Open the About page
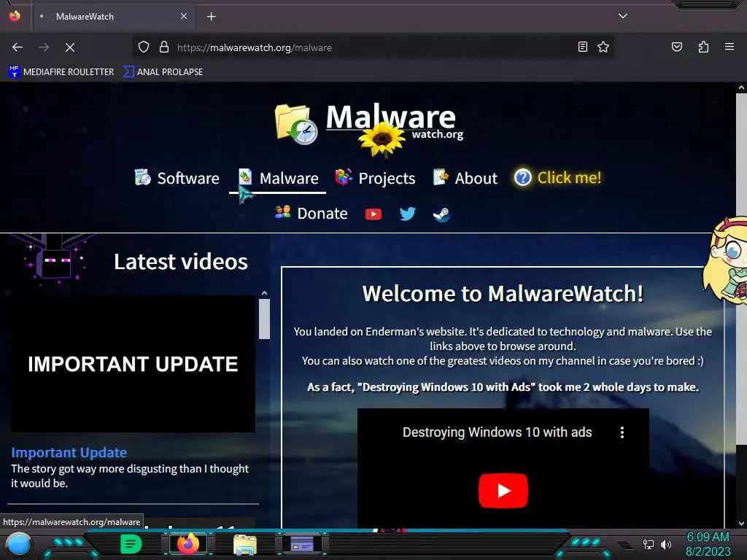Image resolution: width=747 pixels, height=560 pixels. point(465,178)
